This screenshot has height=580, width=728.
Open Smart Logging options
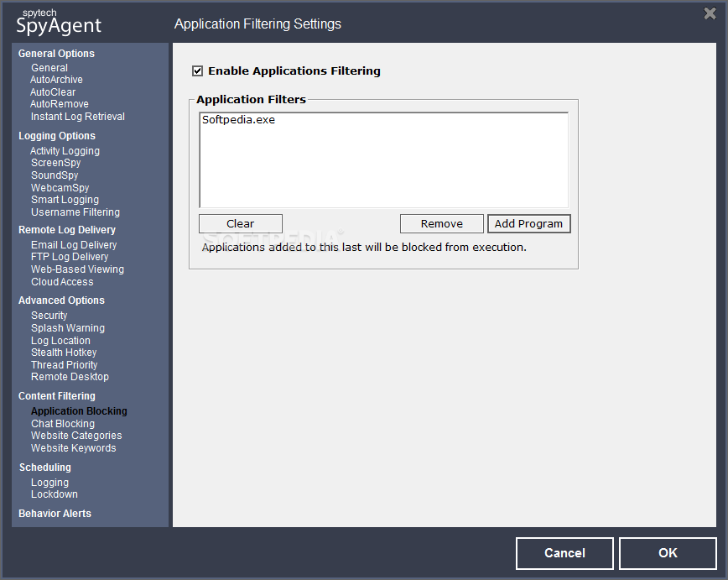65,200
